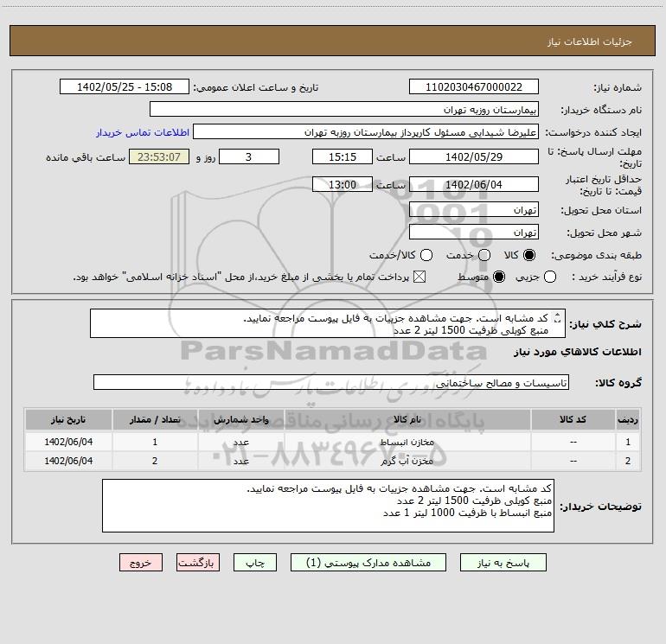Toggle the اسناد خزانه اسلامی payment checkbox
Viewport: 666px width, 644px height.
[419, 277]
